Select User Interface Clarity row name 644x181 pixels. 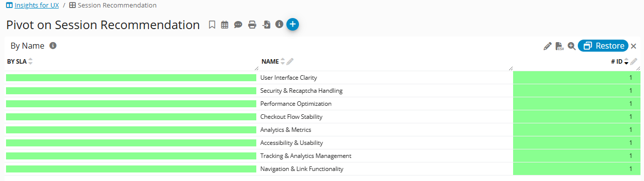pos(288,78)
